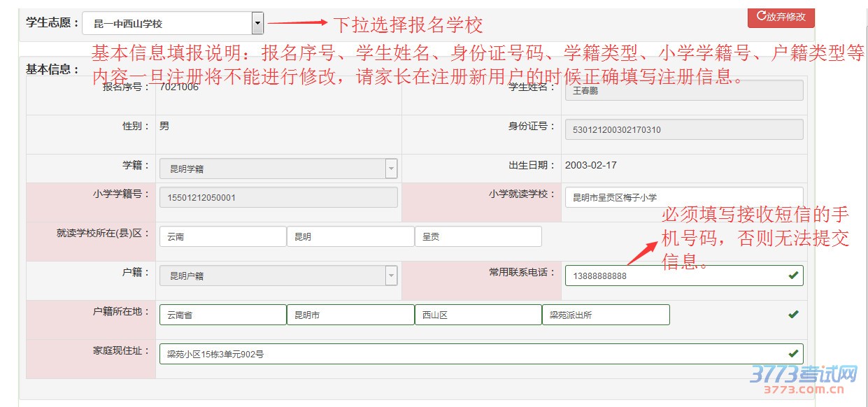Click the checkmark beside the 户籍所在地 row
The image size is (868, 407).
pos(793,315)
